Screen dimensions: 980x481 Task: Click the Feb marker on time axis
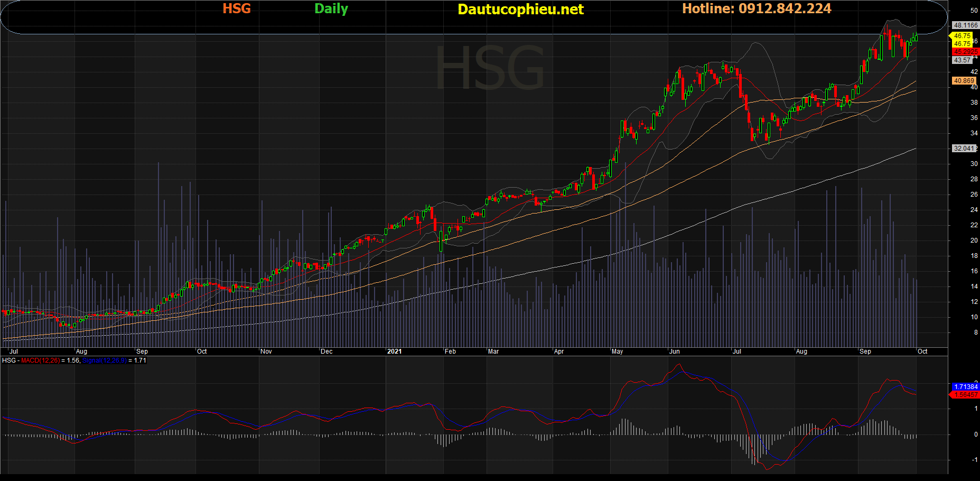[450, 351]
